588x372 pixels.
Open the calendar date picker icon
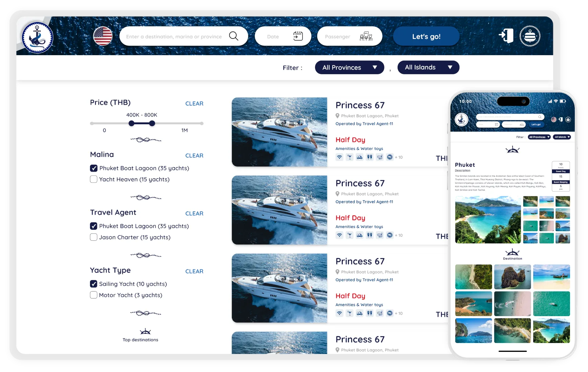coord(298,36)
